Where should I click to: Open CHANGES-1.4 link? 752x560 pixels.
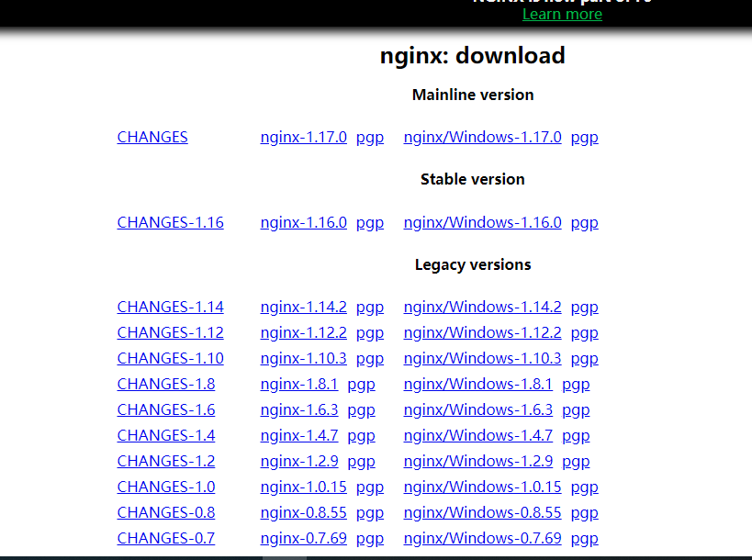coord(166,435)
